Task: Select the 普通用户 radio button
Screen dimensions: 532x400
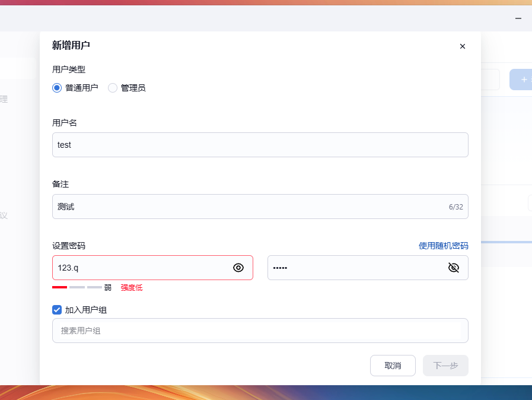Action: point(57,88)
